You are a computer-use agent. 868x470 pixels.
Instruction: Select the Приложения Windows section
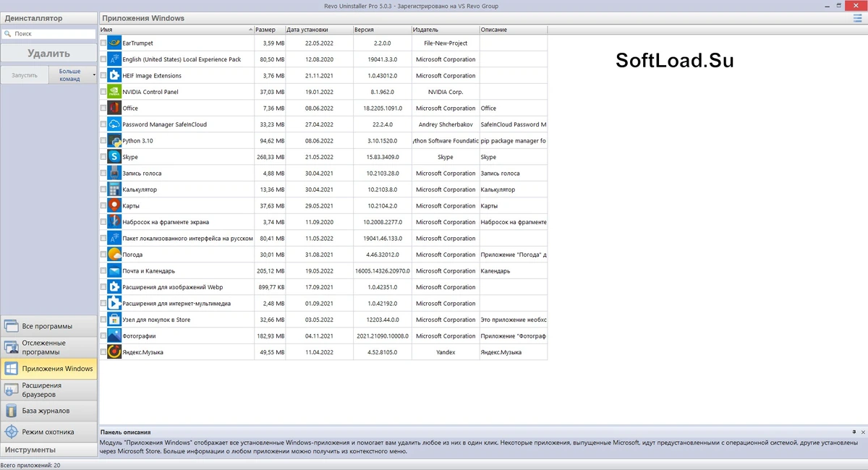tap(48, 369)
